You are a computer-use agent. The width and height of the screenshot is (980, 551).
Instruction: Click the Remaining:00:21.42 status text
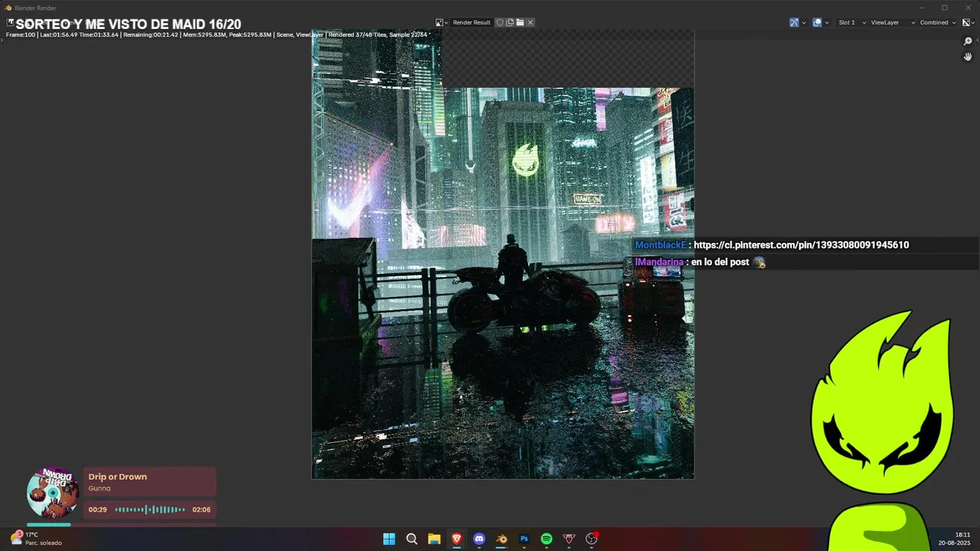(151, 34)
